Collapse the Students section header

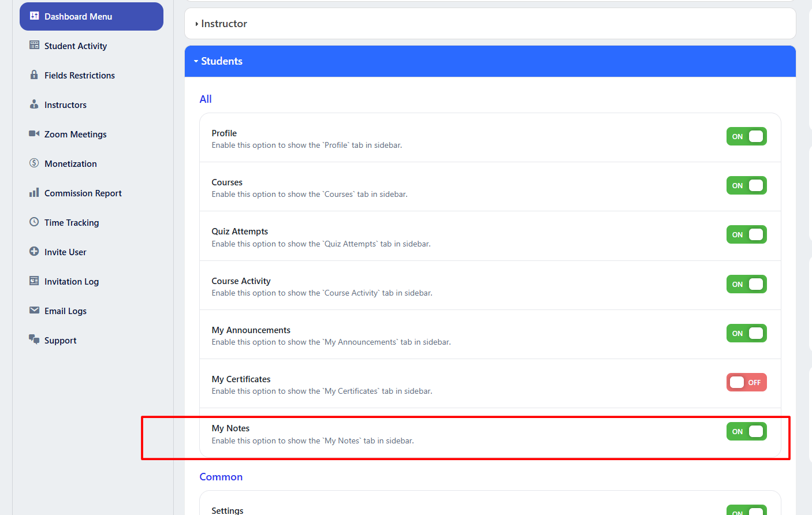click(x=221, y=61)
